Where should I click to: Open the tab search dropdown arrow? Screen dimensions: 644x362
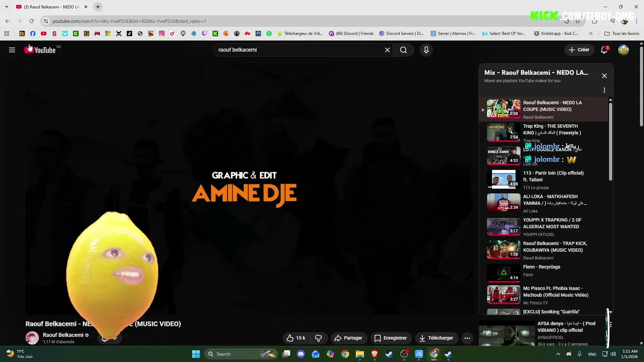coord(7,7)
